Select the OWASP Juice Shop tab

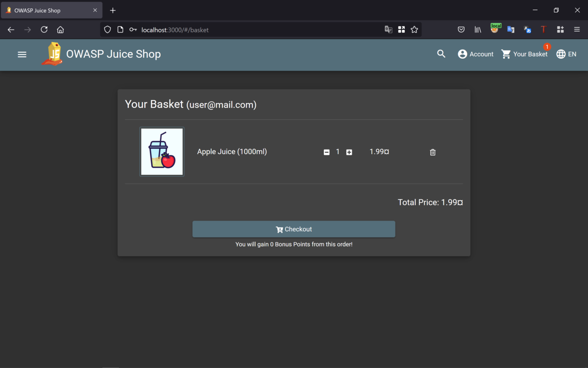(x=51, y=10)
